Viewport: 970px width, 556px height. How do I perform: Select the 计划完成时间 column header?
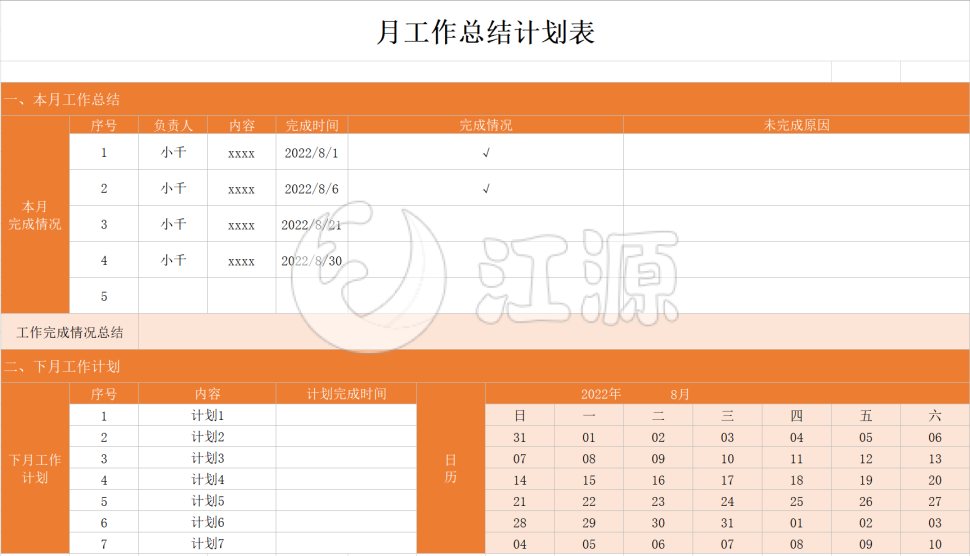click(346, 394)
